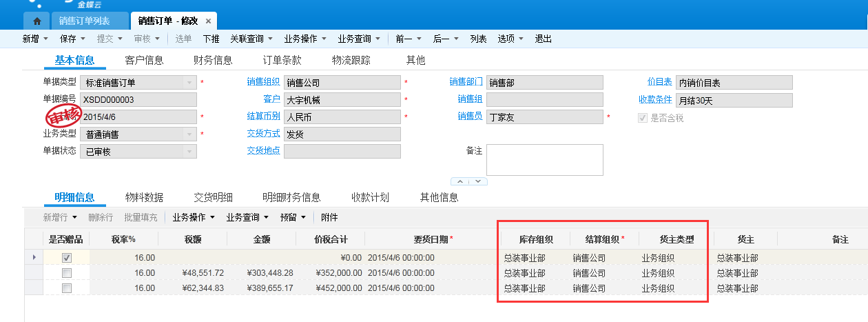Image resolution: width=868 pixels, height=322 pixels.
Task: Click the row indicator arrow on first row
Action: (x=34, y=257)
